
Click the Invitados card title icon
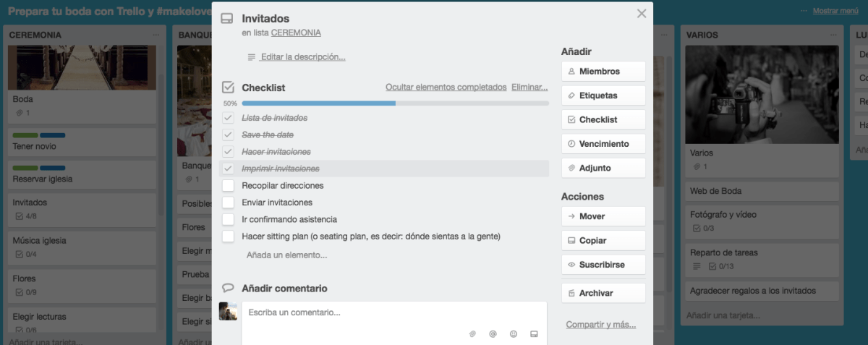227,19
